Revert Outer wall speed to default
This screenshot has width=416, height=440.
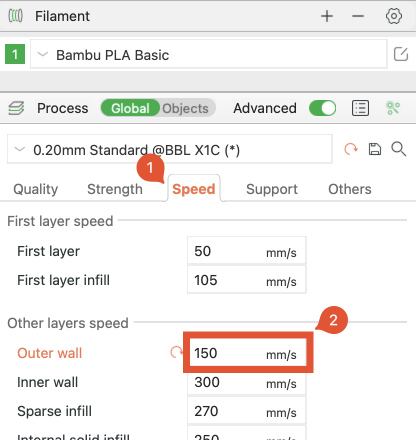coord(176,352)
